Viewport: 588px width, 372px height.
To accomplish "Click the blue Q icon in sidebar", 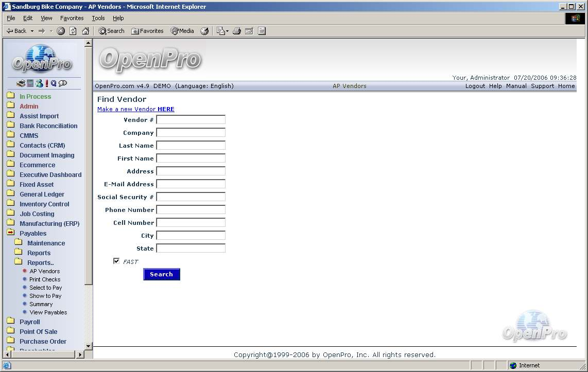I will coord(54,83).
